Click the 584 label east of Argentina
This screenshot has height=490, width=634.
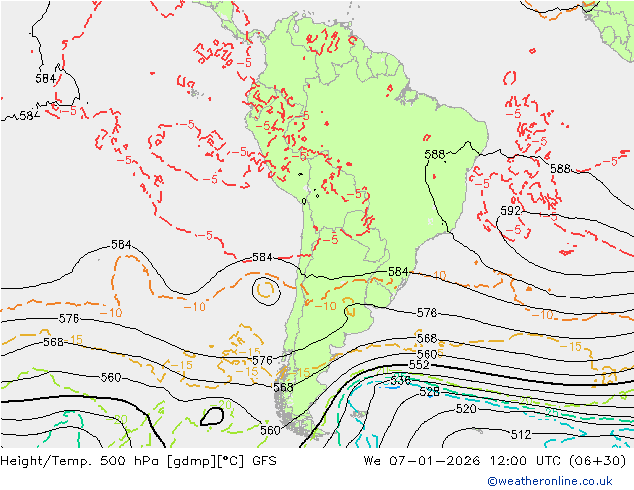398,272
